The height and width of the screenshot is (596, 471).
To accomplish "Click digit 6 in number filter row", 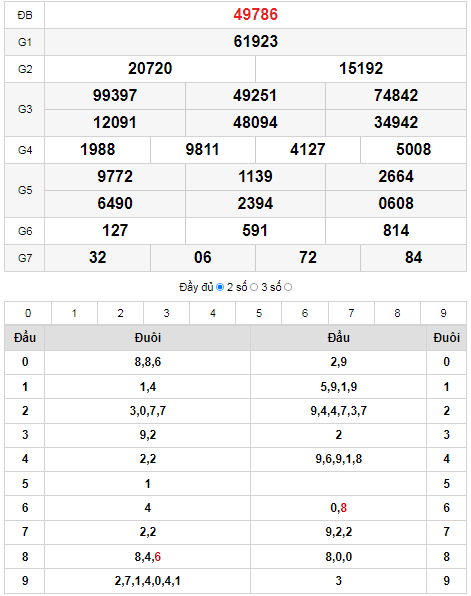I will [305, 313].
